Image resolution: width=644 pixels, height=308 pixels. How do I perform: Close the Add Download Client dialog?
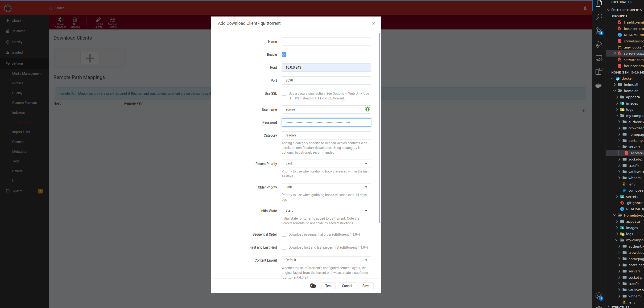(x=373, y=23)
